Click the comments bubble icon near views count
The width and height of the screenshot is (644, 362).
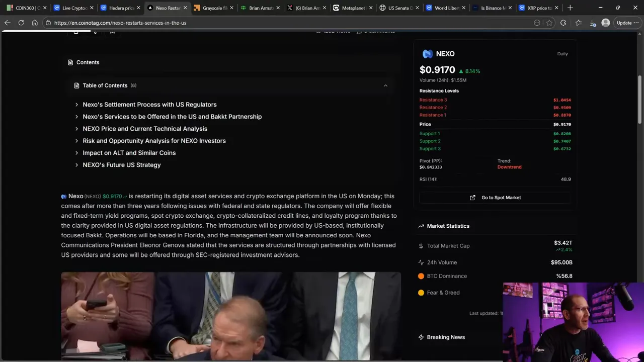click(x=360, y=31)
